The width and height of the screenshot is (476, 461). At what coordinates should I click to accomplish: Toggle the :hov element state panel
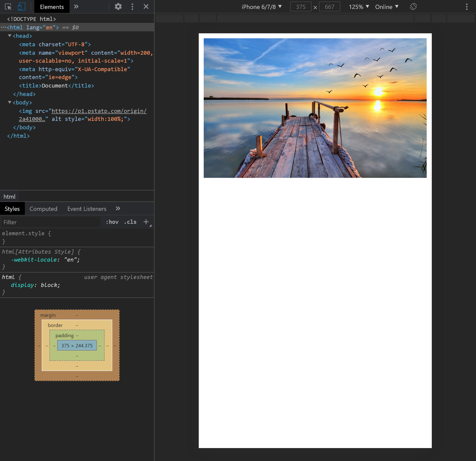(x=112, y=222)
